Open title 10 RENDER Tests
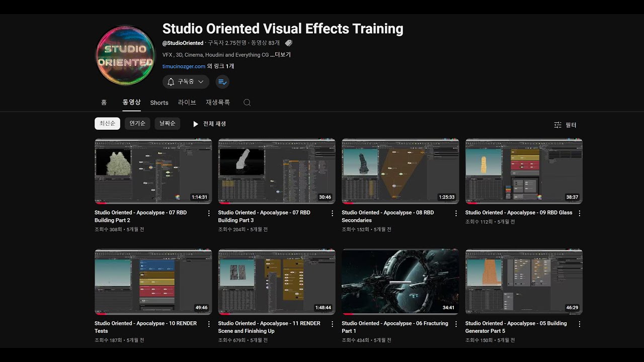 coord(145,327)
